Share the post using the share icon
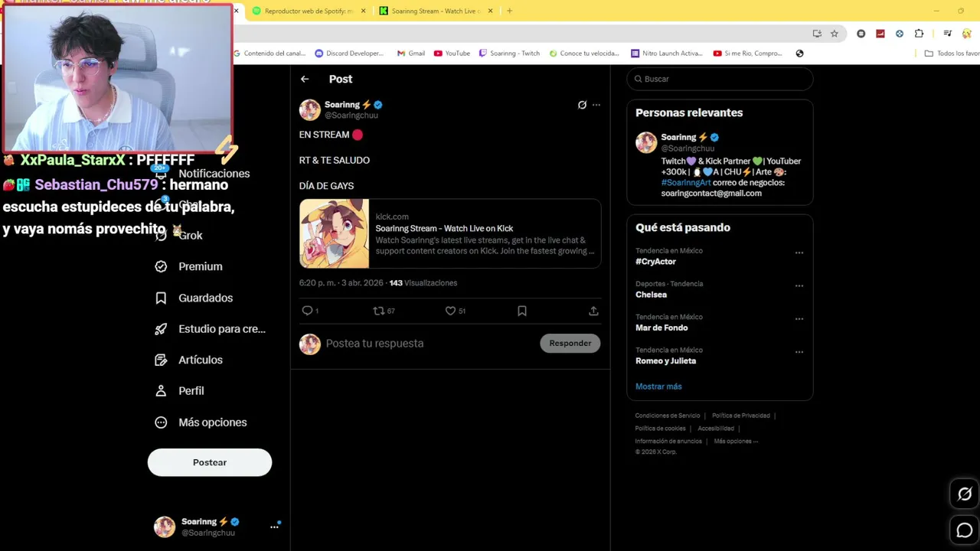Screen dimensions: 980x551 coord(593,311)
